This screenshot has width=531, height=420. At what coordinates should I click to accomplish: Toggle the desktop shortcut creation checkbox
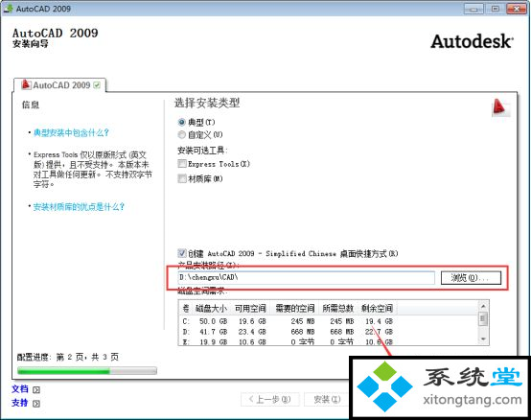click(182, 253)
